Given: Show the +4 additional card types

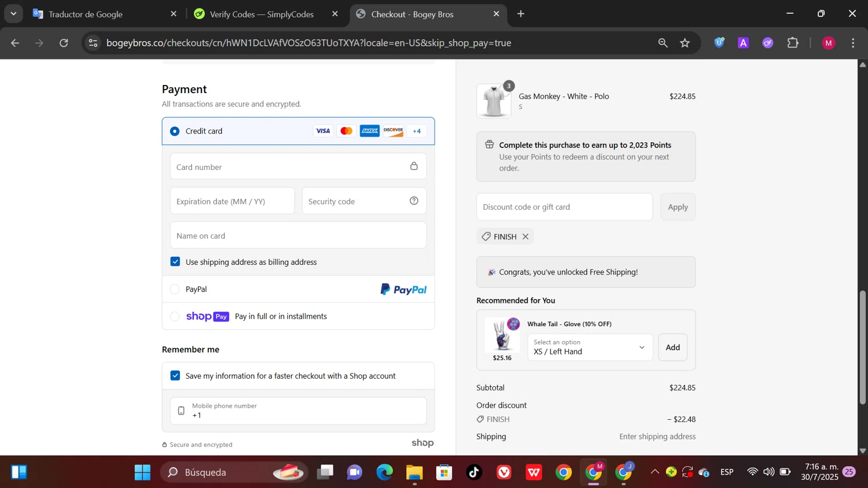Looking at the screenshot, I should pos(417,131).
